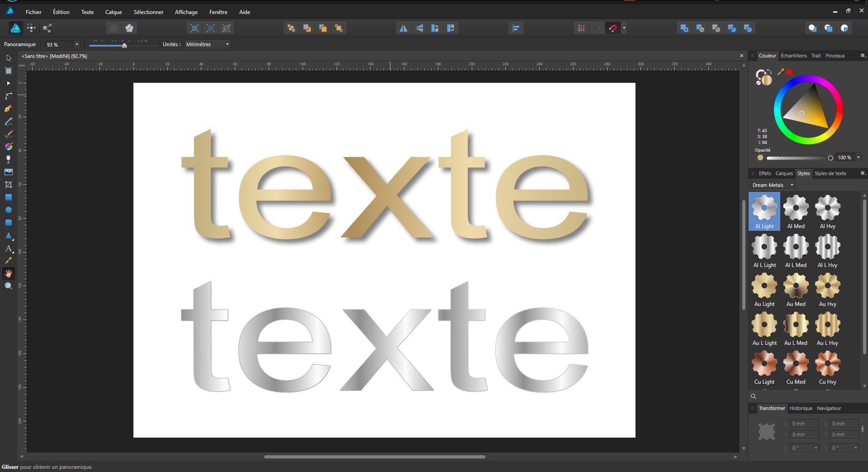Select the Ellipse shape tool
The width and height of the screenshot is (868, 472).
click(9, 210)
